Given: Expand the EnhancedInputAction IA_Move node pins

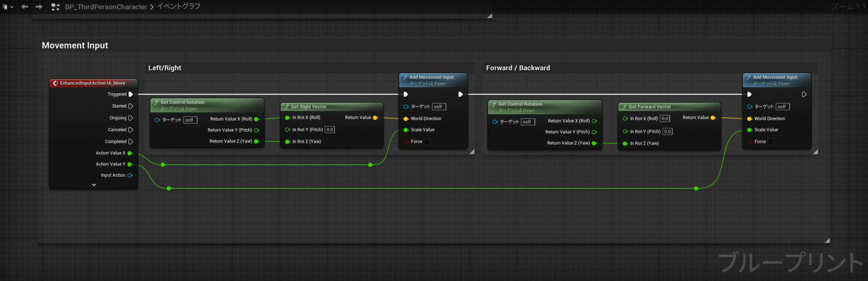Looking at the screenshot, I should pyautogui.click(x=94, y=185).
